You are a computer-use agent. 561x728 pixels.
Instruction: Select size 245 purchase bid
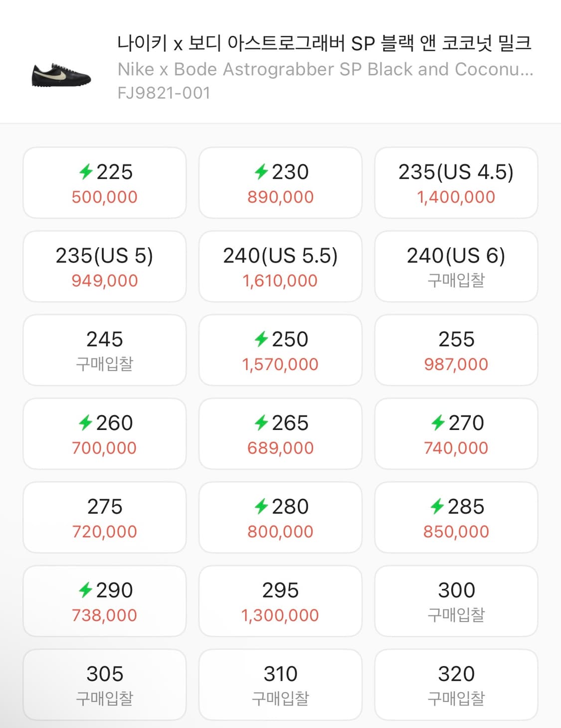click(105, 350)
